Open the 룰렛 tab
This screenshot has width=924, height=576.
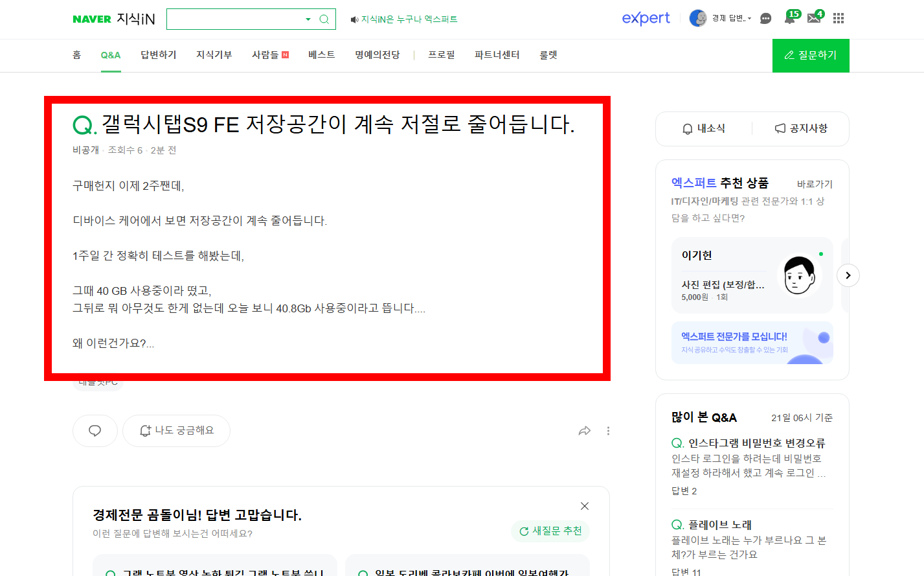(548, 55)
